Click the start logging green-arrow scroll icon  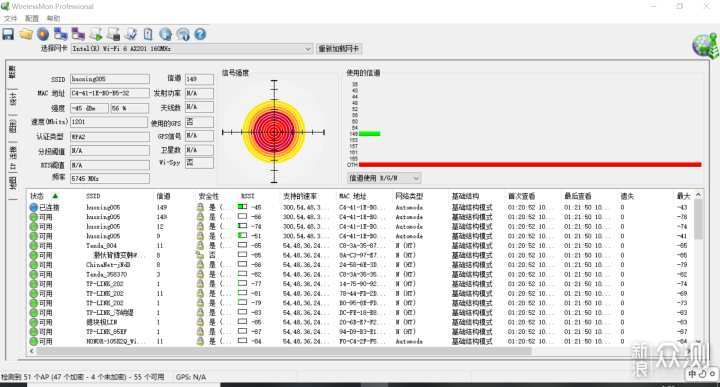(x=96, y=34)
